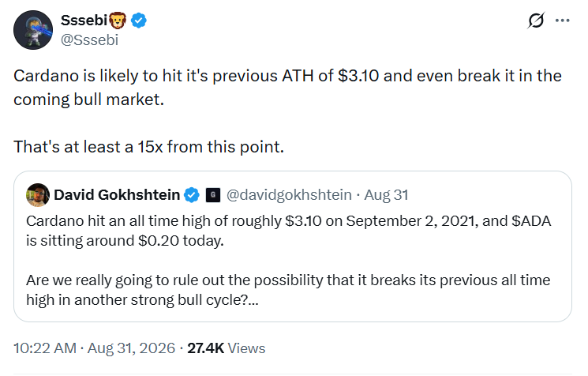Open David Gokhshtein's quoted avatar
The height and width of the screenshot is (376, 588).
tap(38, 195)
